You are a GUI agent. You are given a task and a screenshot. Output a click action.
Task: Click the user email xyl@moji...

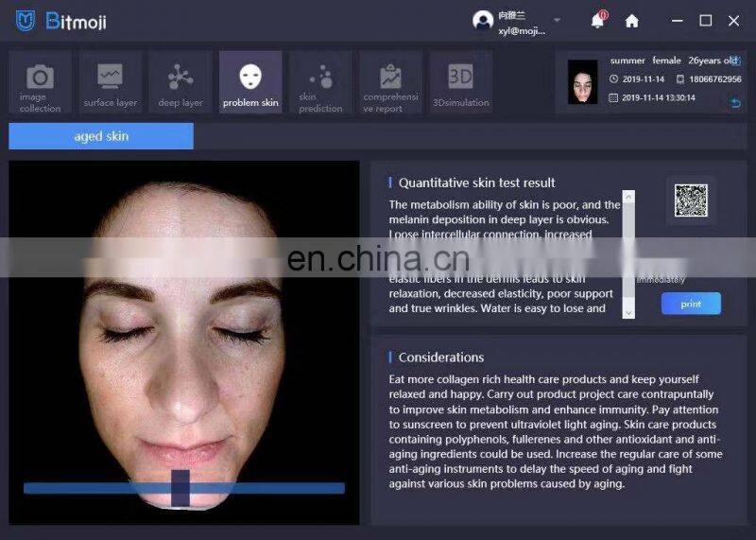click(x=522, y=31)
